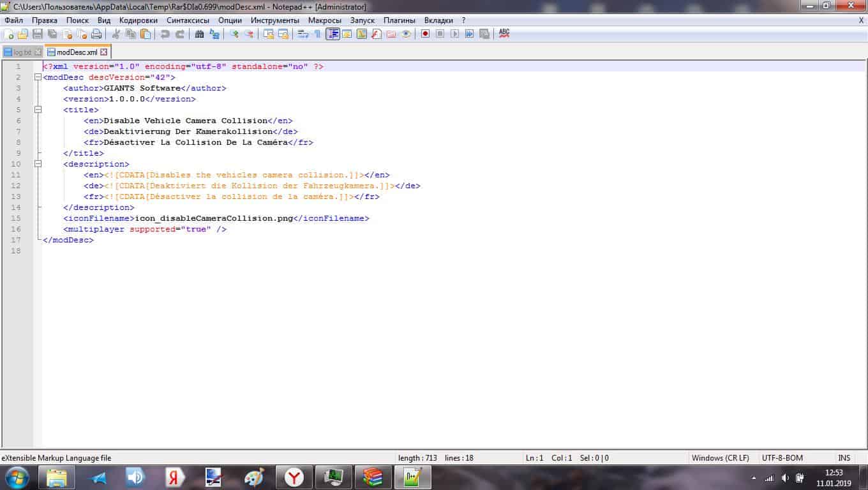Click the Undo arrow icon

[165, 34]
